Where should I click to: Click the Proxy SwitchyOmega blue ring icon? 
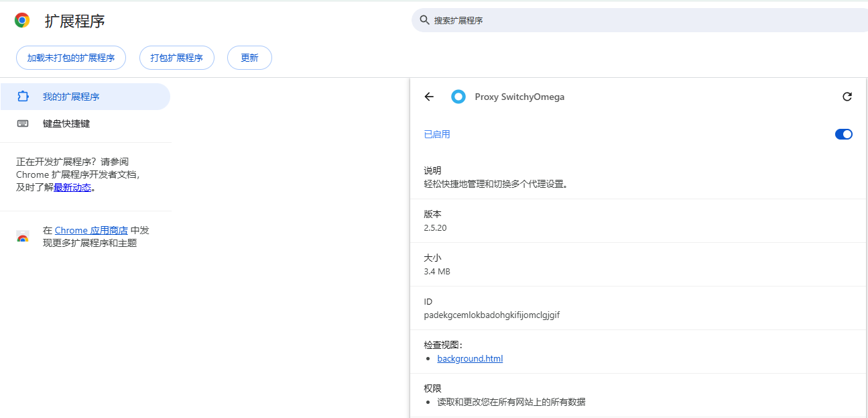(458, 97)
